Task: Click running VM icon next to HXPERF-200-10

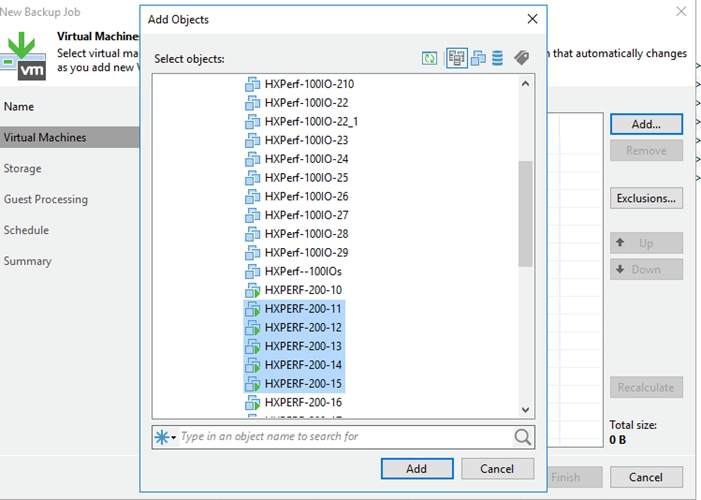Action: (253, 290)
